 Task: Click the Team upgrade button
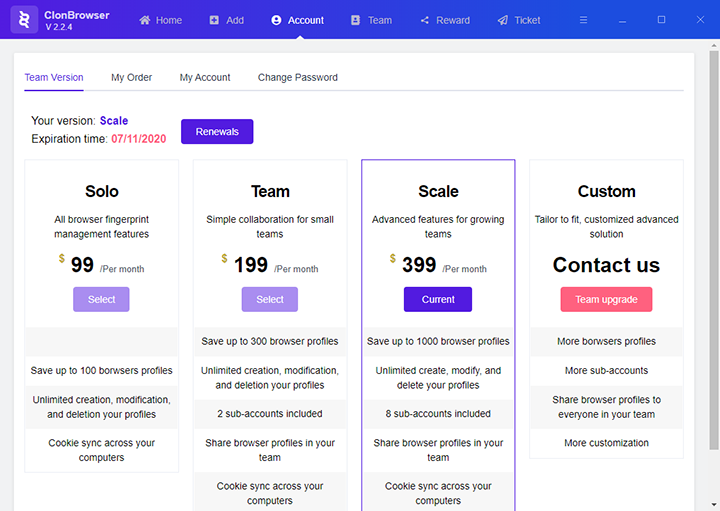(x=606, y=299)
